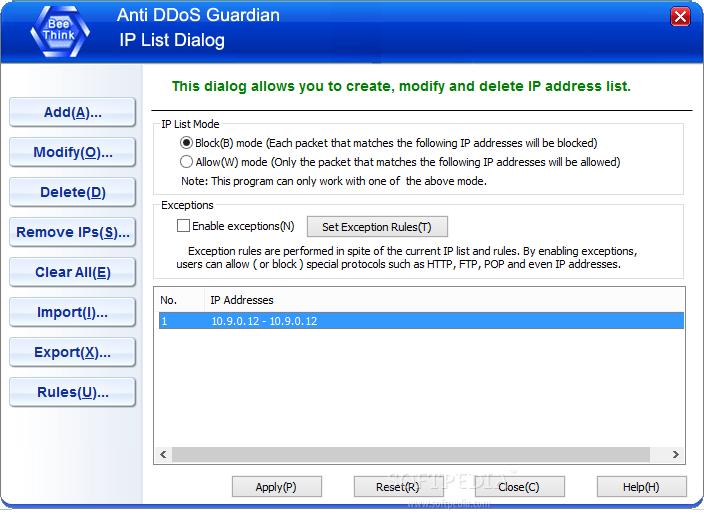Select the Block(B) mode radio button
The width and height of the screenshot is (704, 522).
pos(186,143)
